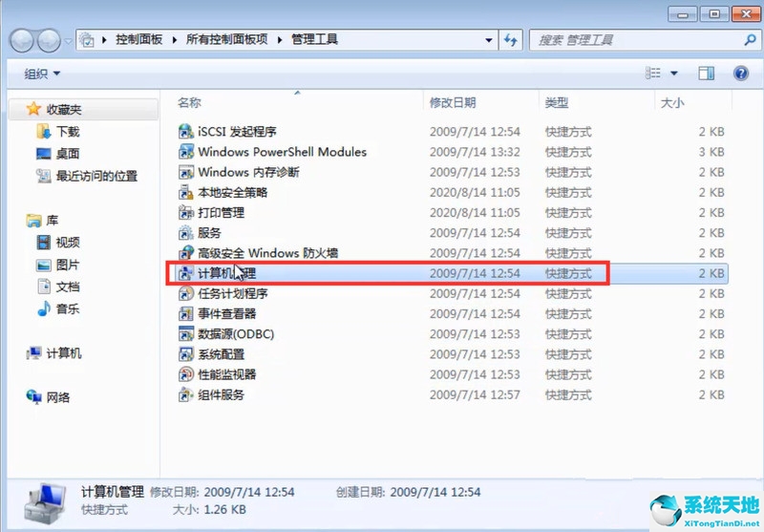This screenshot has height=532, width=764.
Task: Click the refresh address bar button
Action: [x=510, y=40]
